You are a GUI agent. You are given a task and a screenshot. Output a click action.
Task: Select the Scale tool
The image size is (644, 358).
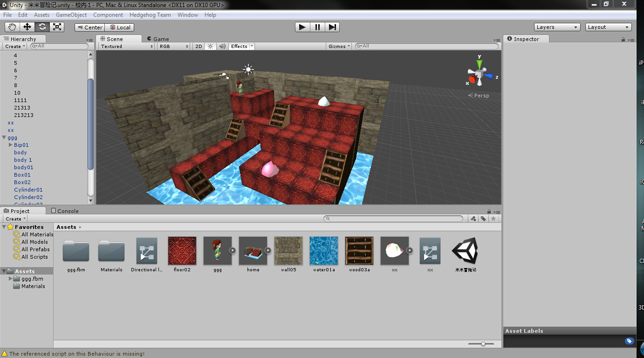point(57,27)
